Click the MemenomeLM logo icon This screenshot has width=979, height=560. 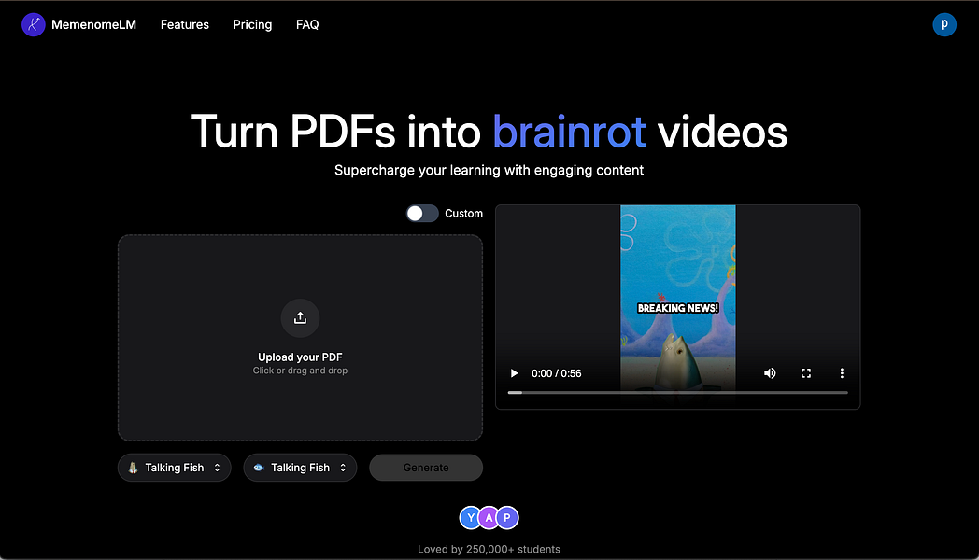click(x=33, y=25)
